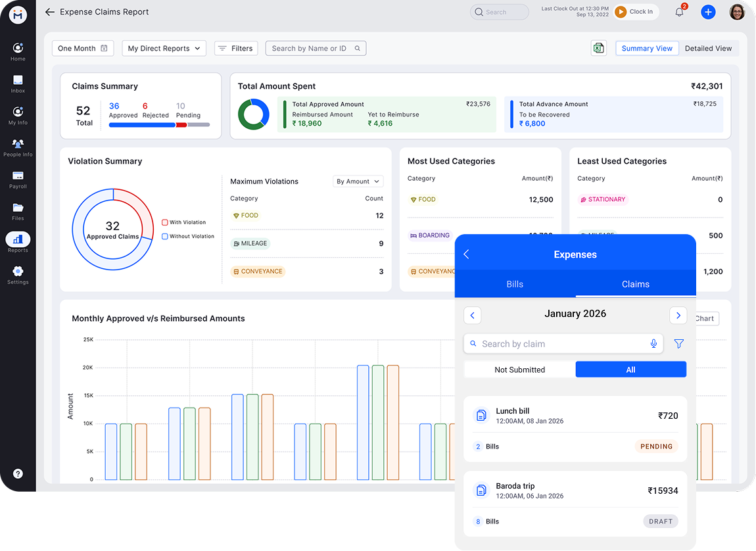Switch to Summary View
Image resolution: width=756 pixels, height=551 pixels.
pos(647,48)
